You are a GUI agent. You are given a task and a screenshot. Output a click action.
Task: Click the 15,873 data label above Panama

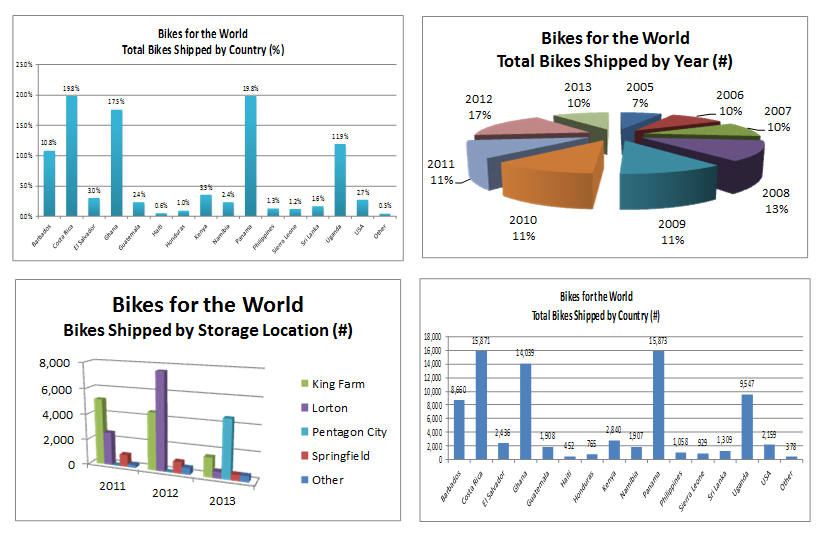[658, 341]
